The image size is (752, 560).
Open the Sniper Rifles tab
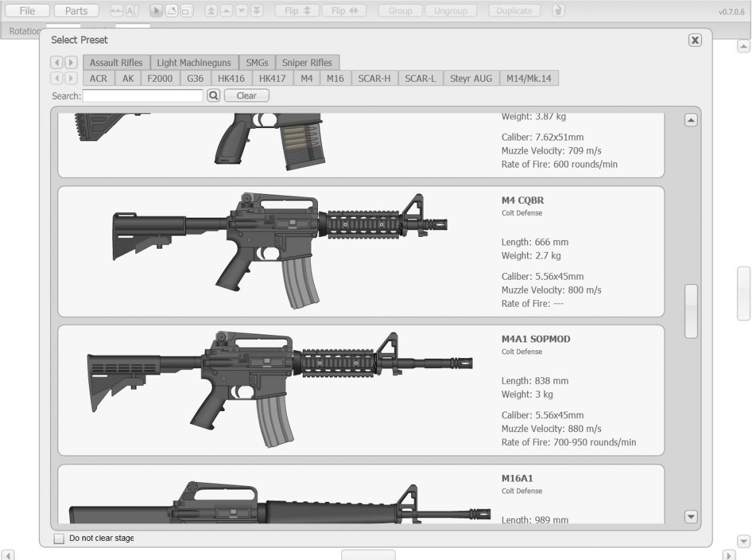pyautogui.click(x=307, y=62)
